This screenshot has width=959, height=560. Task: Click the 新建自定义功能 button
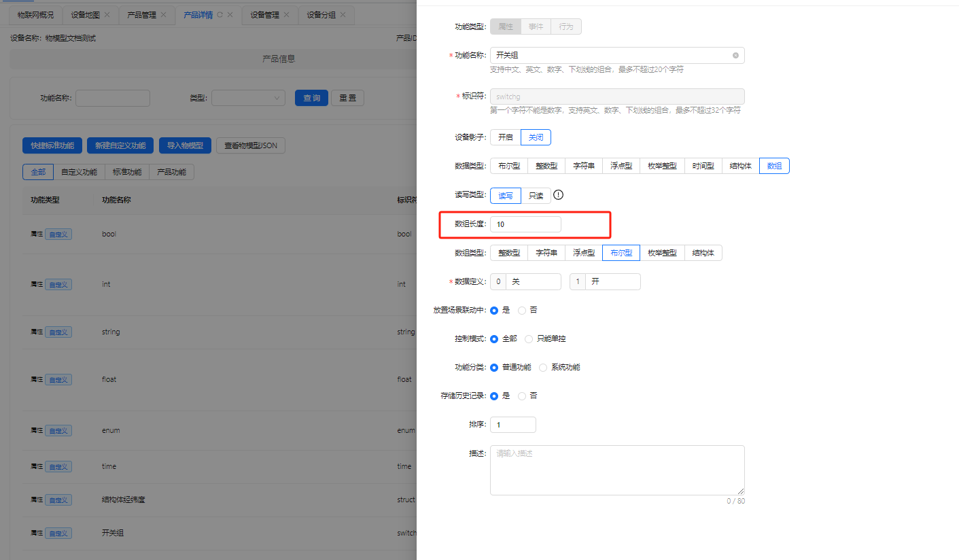coord(120,145)
